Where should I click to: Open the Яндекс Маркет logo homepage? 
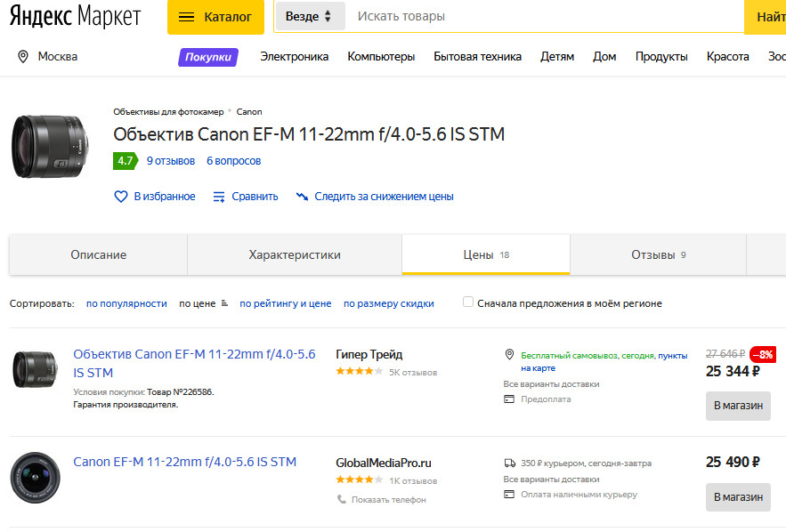[75, 16]
